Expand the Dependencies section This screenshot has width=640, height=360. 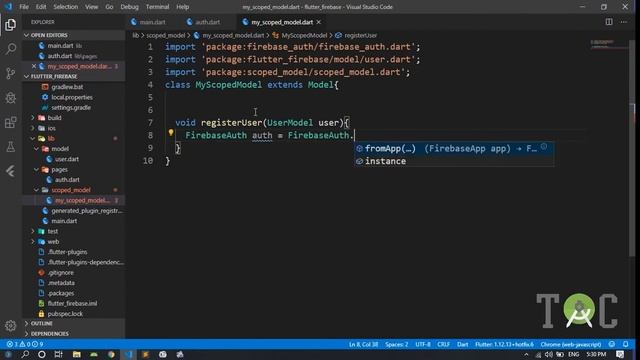point(73,333)
